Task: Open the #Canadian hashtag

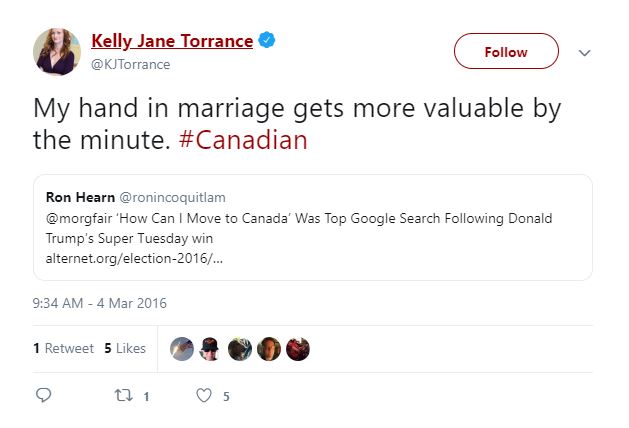Action: [243, 139]
